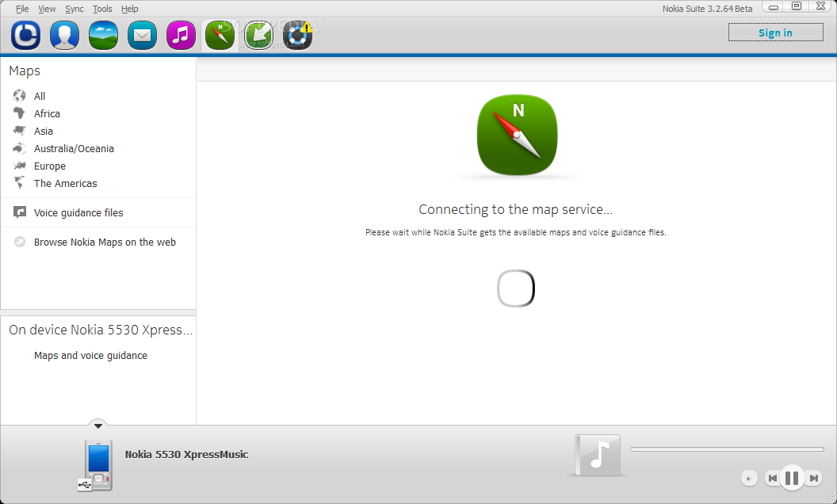Click the loading spinner indicator

(516, 288)
